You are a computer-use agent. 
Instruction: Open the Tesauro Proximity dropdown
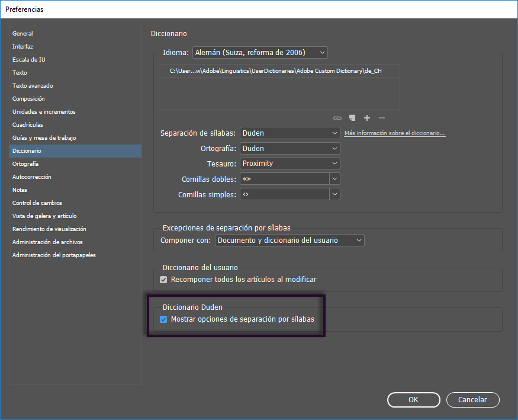pyautogui.click(x=289, y=163)
